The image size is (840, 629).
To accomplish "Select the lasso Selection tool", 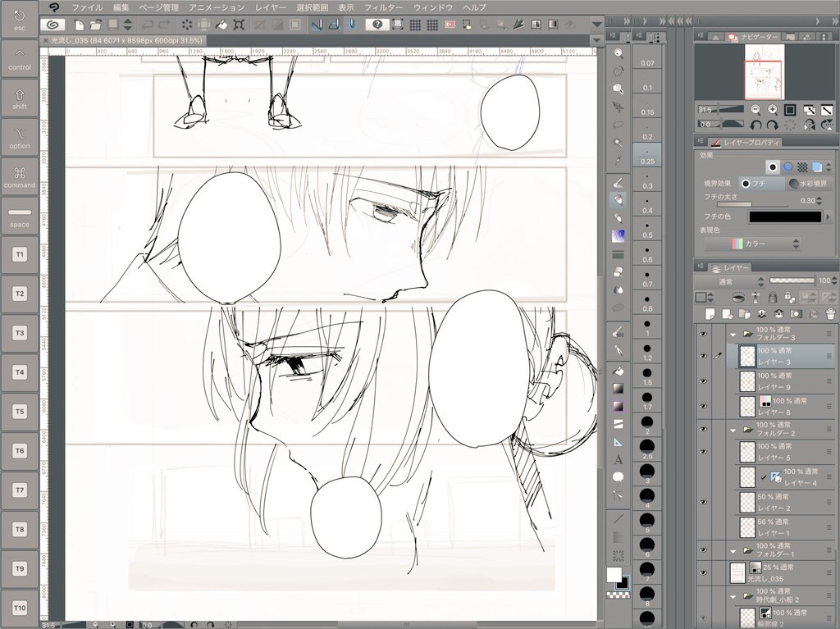I will click(x=619, y=125).
